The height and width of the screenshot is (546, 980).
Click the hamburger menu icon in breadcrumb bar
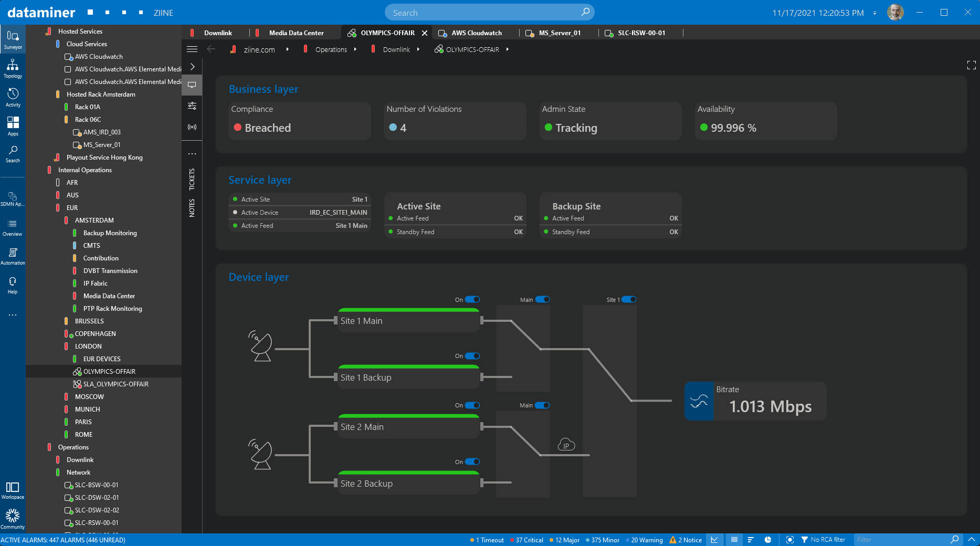pos(192,49)
